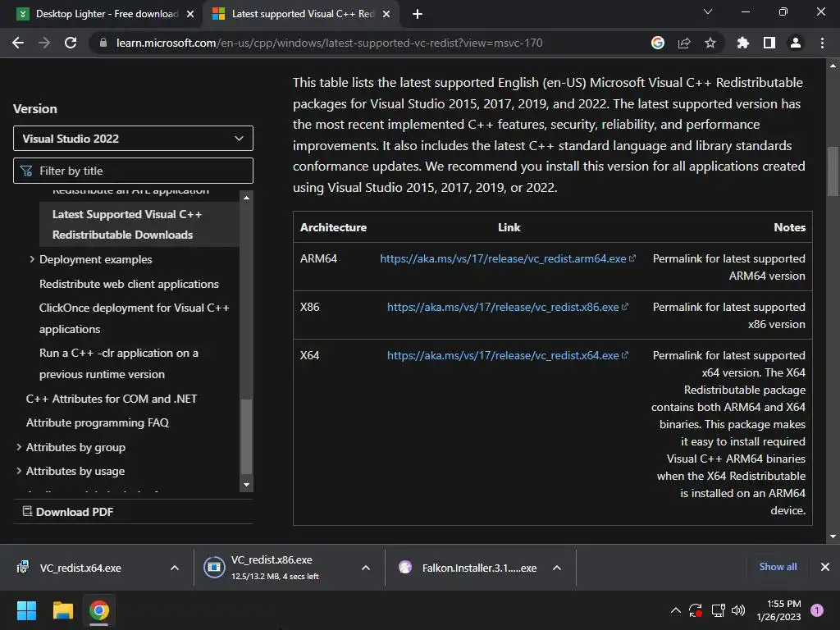Expand Attributes by usage
Viewport: 840px width, 630px height.
[19, 471]
